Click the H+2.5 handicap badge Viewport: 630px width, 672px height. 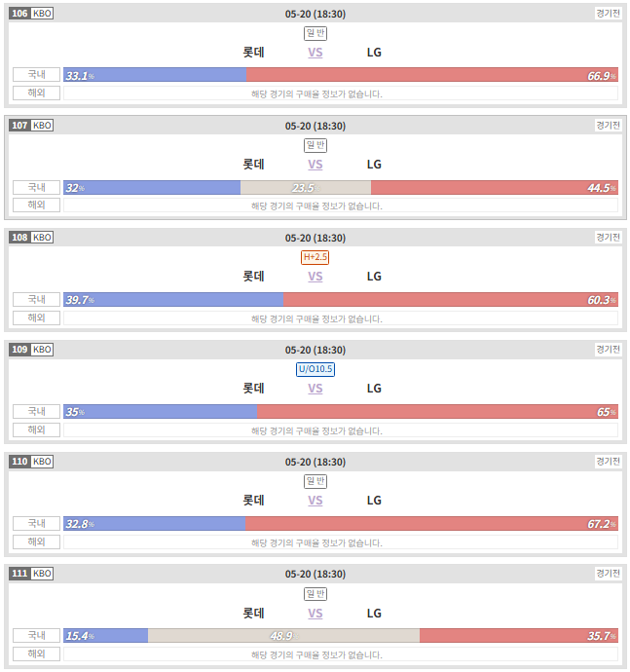(x=315, y=257)
